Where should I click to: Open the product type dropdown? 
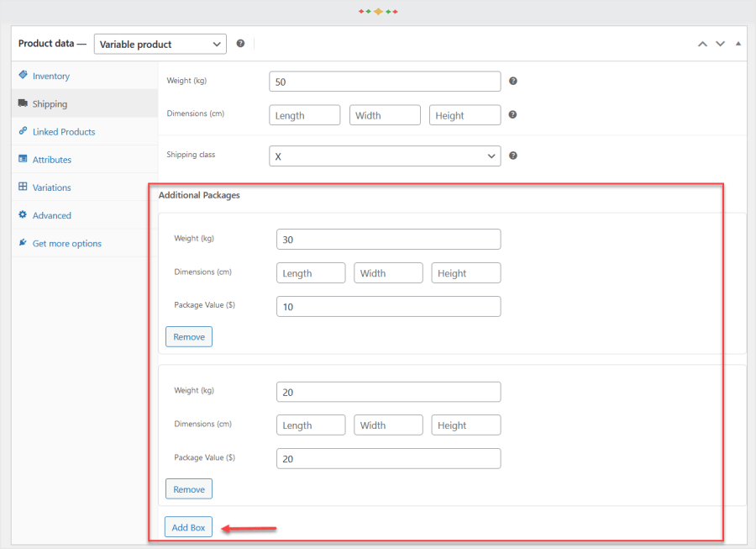click(x=160, y=44)
